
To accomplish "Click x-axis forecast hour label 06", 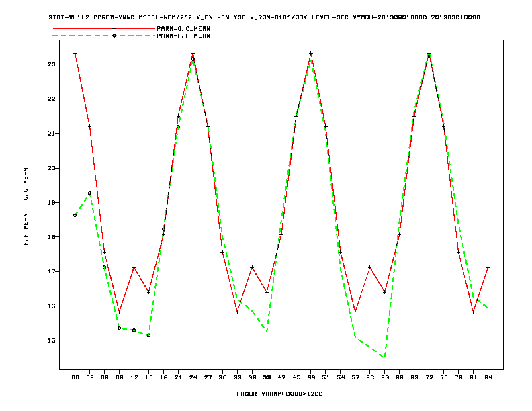I will pyautogui.click(x=105, y=377).
